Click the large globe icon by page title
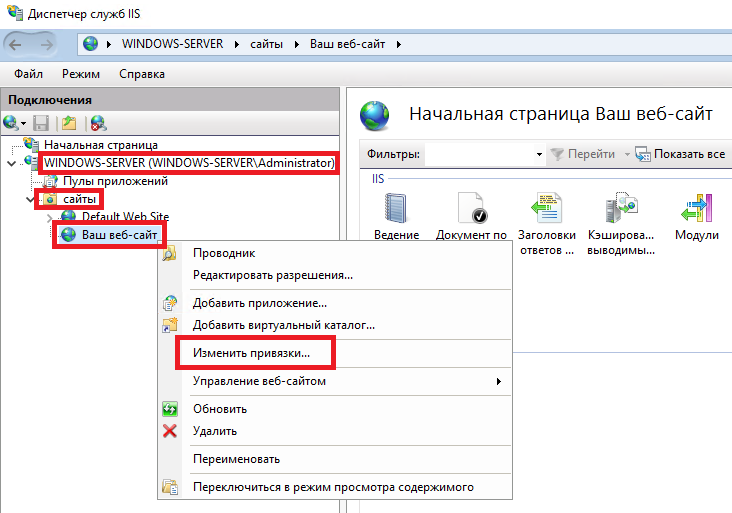 [x=374, y=115]
